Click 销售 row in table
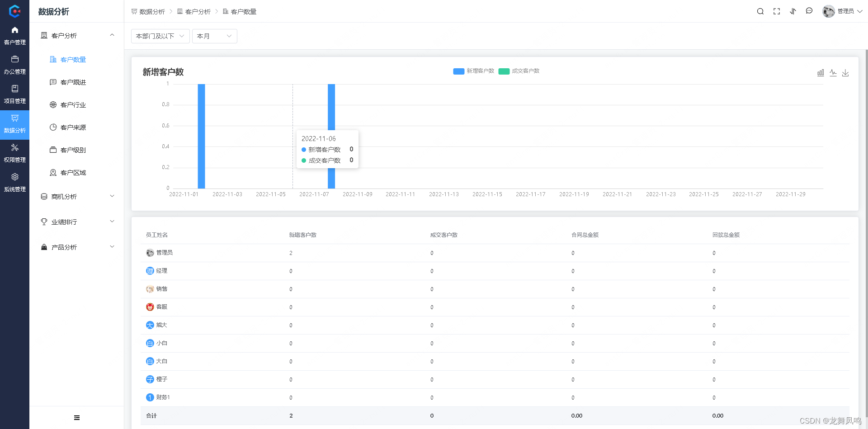The image size is (868, 429). (x=495, y=289)
